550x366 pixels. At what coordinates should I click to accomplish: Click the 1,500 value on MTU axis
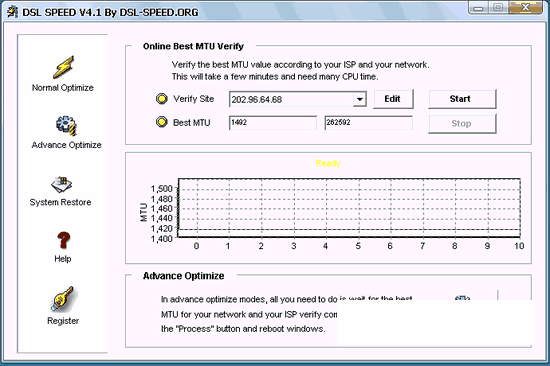162,189
